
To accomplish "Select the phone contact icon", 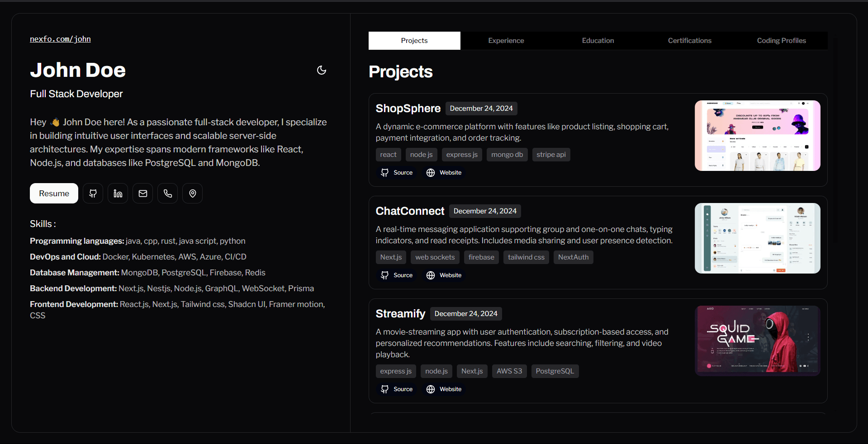I will [x=167, y=193].
